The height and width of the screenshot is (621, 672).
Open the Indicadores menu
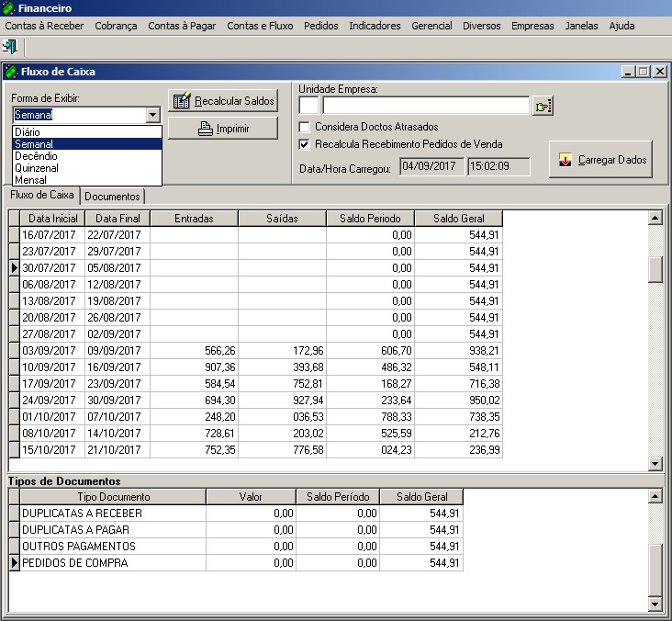(x=375, y=26)
